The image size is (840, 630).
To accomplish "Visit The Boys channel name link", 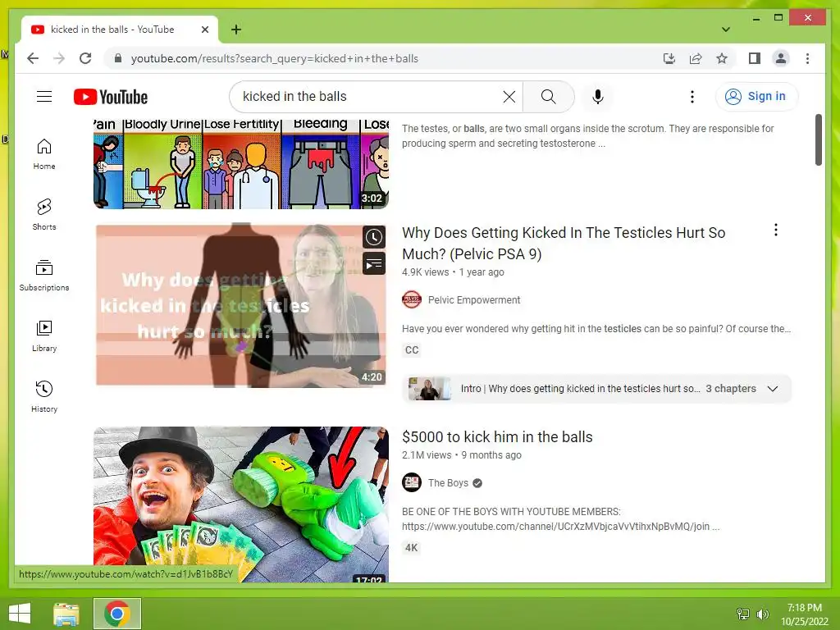I will tap(448, 482).
